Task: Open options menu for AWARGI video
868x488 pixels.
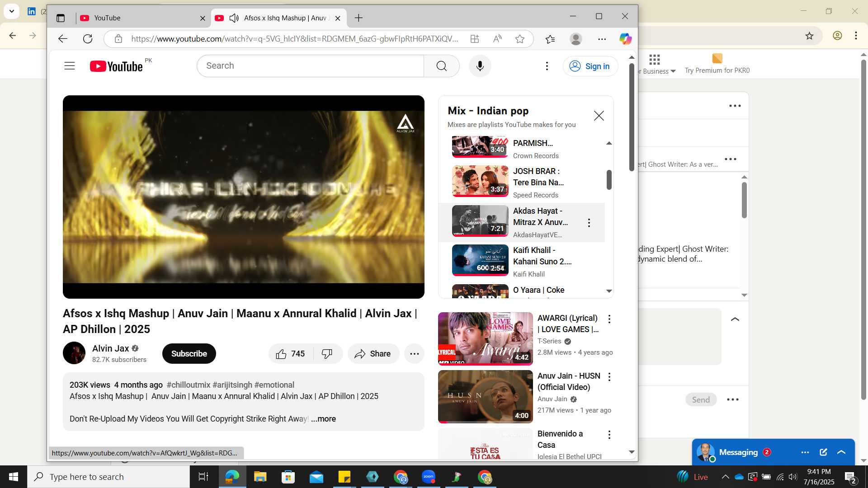Action: 609,319
